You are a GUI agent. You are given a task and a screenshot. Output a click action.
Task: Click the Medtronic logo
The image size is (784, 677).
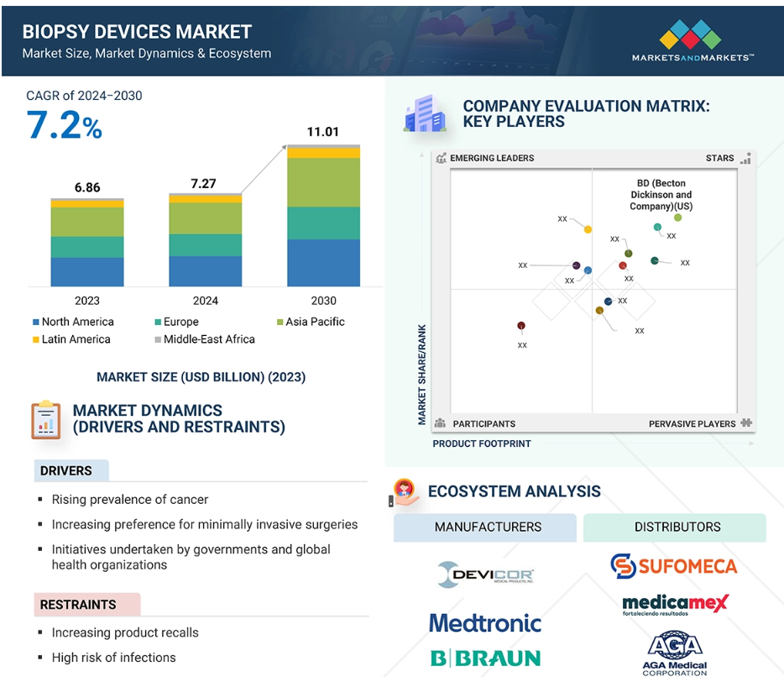(485, 623)
